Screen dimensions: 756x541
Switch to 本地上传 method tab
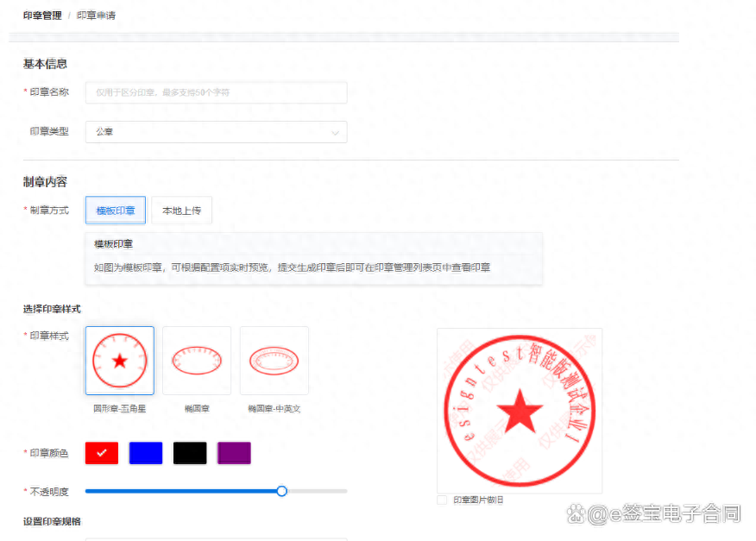point(181,211)
